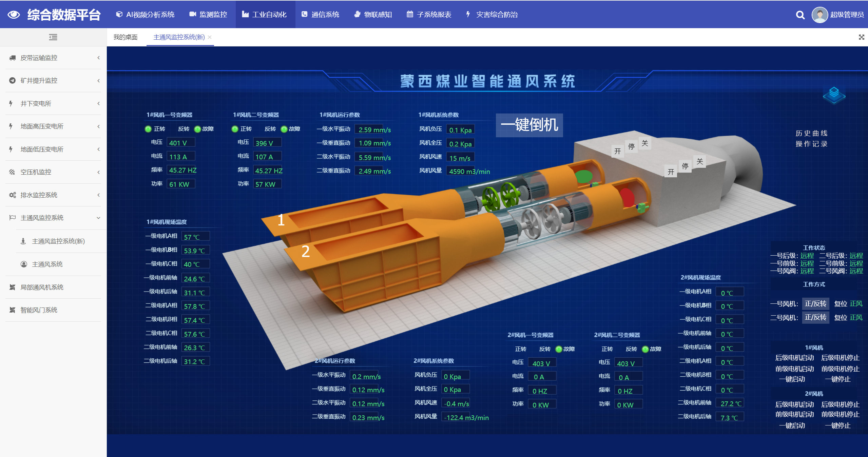The image size is (868, 457).
Task: Click the blue layers icon on dashboard
Action: [834, 95]
